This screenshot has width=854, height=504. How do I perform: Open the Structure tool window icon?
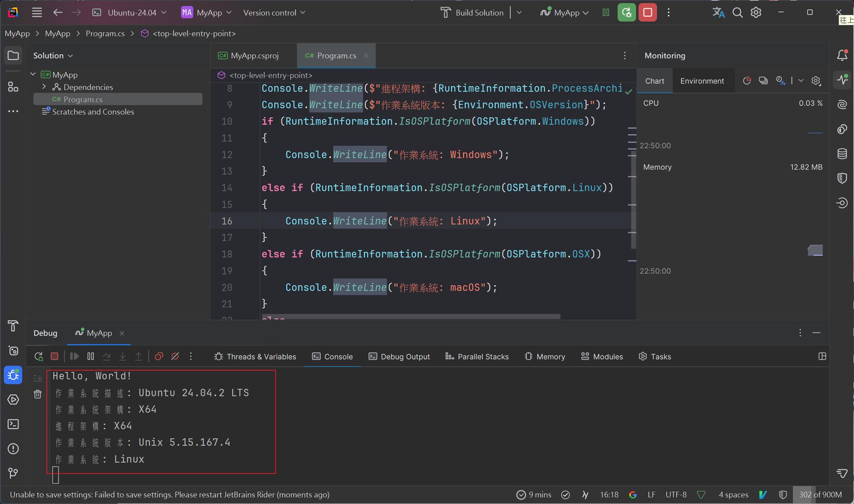pos(13,86)
